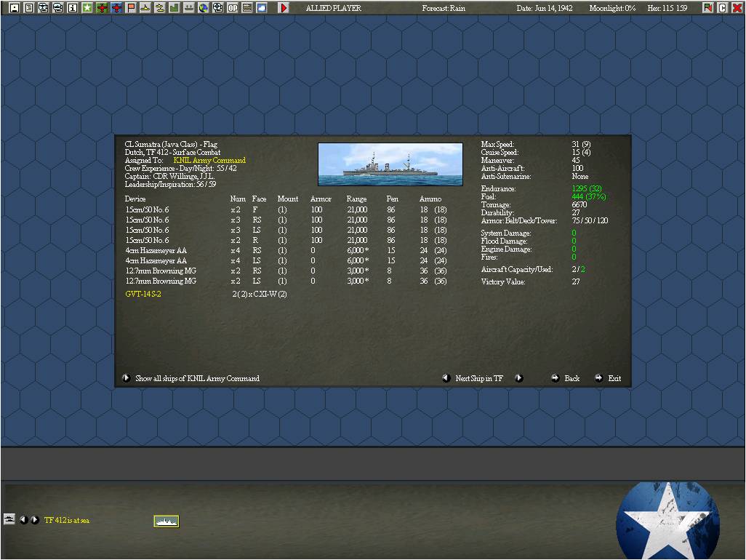
Task: Open the first toolbar icon with the white square
Action: pyautogui.click(x=15, y=7)
